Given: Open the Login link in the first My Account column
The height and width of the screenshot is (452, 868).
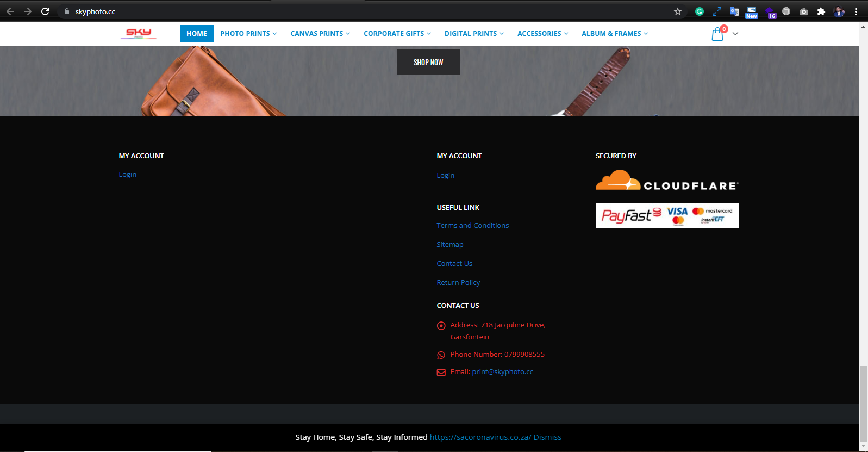Looking at the screenshot, I should click(128, 175).
